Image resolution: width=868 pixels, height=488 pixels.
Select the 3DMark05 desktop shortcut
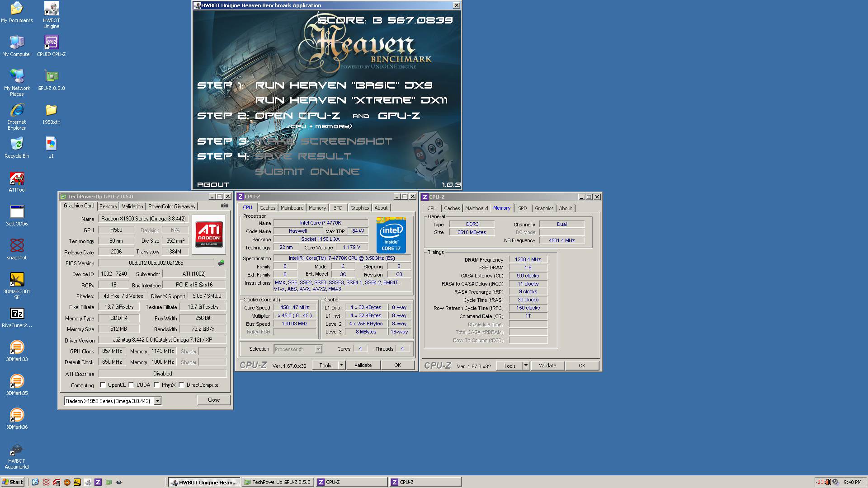17,385
